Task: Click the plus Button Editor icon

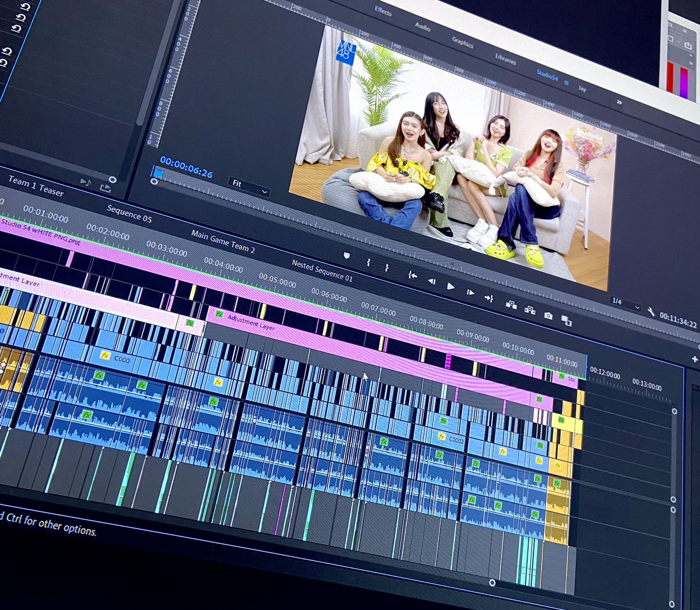Action: pyautogui.click(x=695, y=359)
